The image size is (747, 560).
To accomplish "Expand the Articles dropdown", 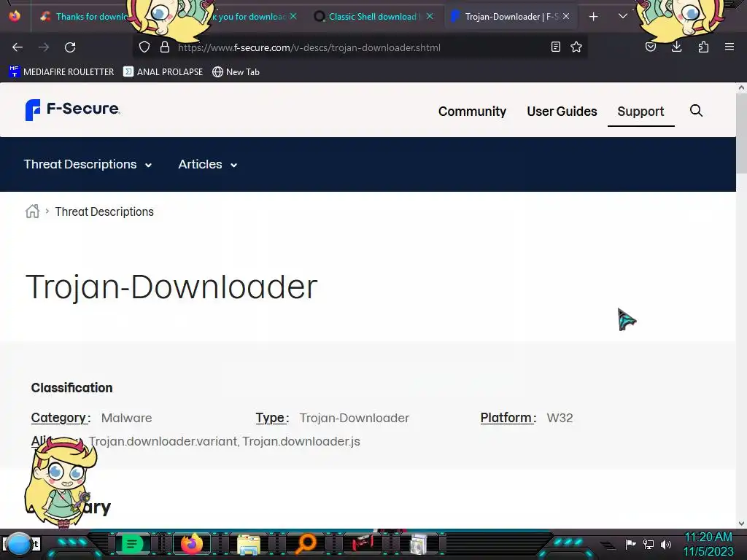I will pos(208,164).
